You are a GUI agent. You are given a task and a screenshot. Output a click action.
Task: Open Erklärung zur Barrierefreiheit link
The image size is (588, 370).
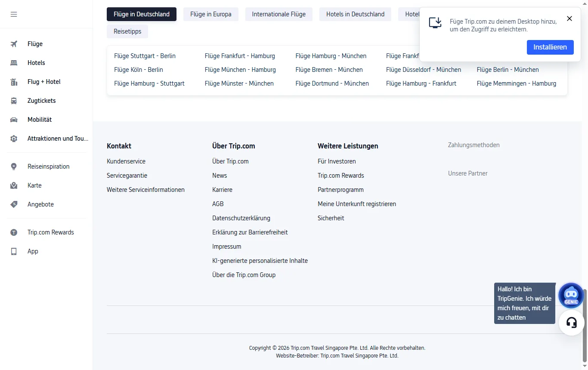point(250,232)
